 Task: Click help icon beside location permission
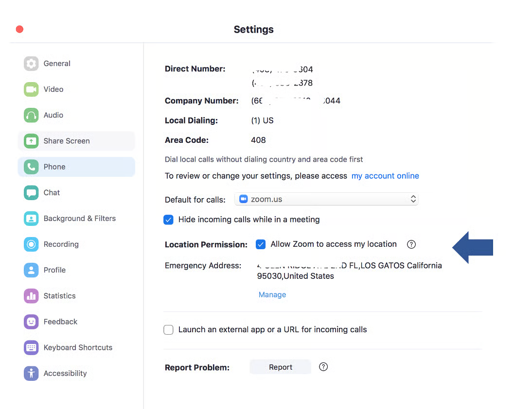coord(411,244)
